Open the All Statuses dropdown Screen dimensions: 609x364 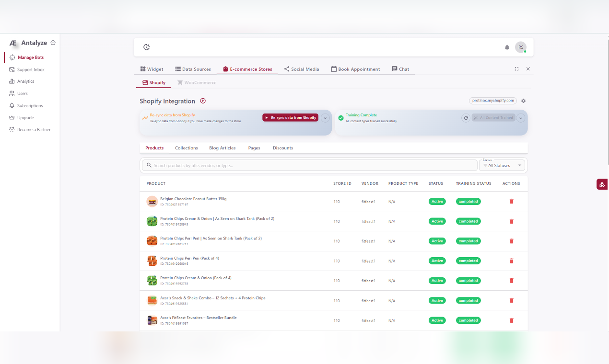(502, 165)
